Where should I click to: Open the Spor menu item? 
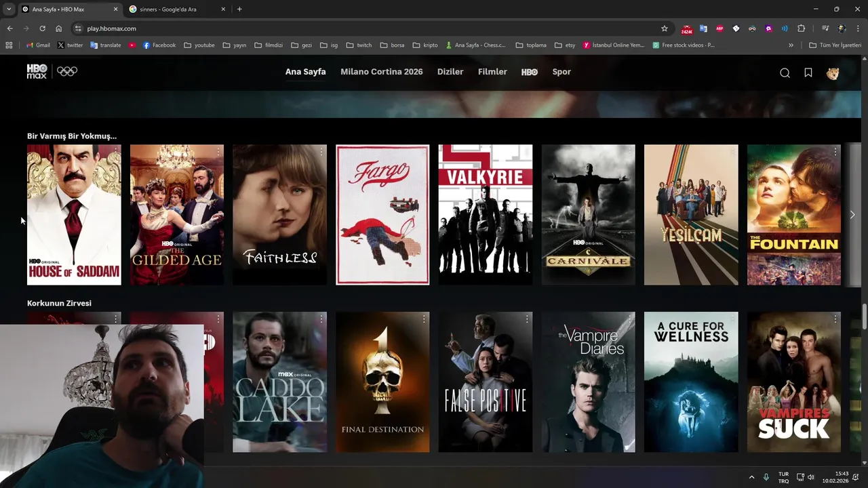click(x=561, y=72)
